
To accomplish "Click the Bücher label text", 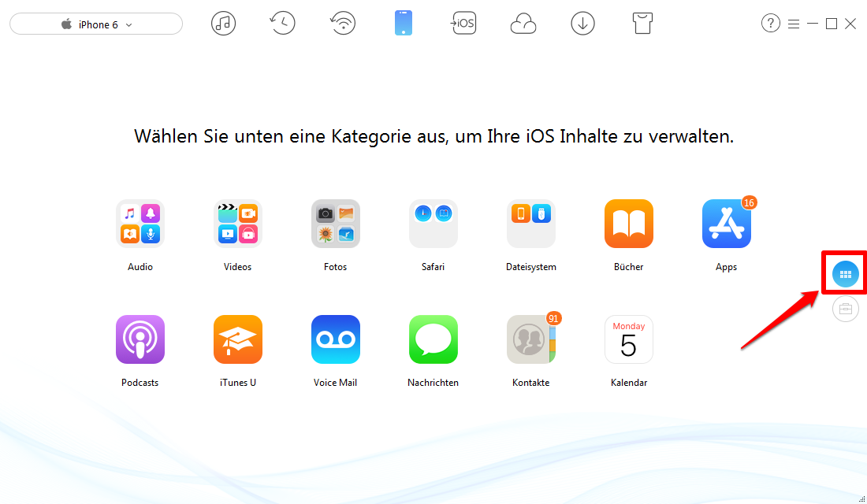I will (x=629, y=267).
